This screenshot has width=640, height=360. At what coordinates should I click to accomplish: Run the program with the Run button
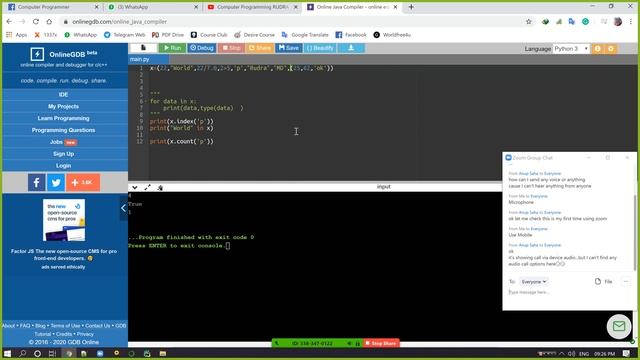tap(173, 48)
